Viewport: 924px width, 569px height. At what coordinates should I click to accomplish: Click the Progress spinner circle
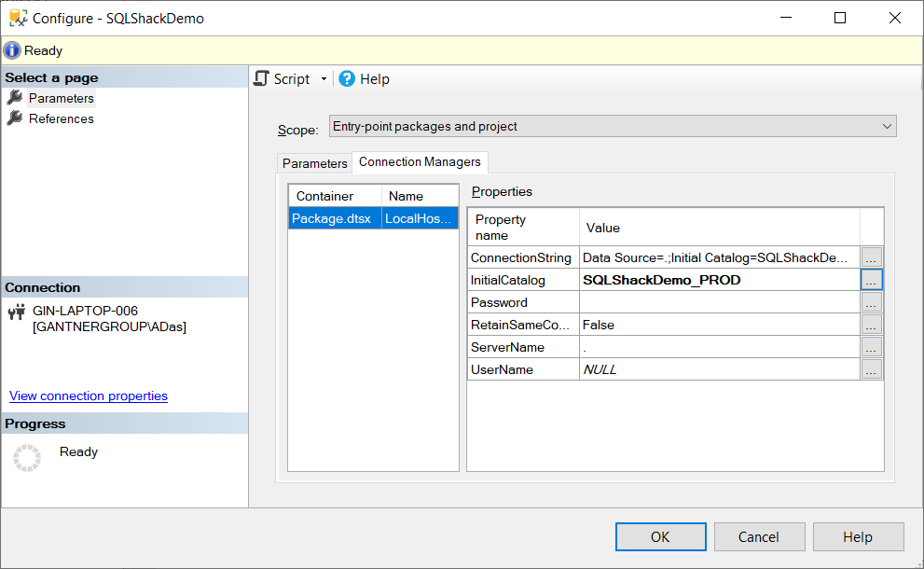tap(27, 458)
